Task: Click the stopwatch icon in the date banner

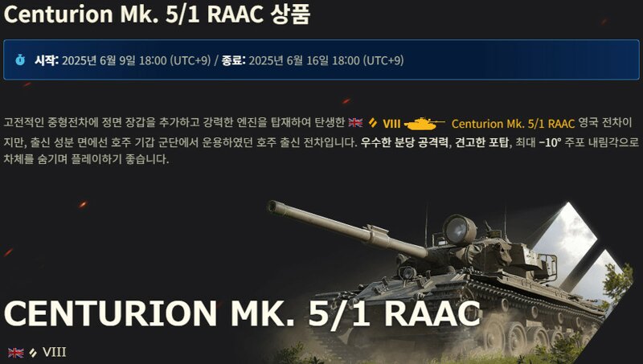Action: (x=20, y=60)
